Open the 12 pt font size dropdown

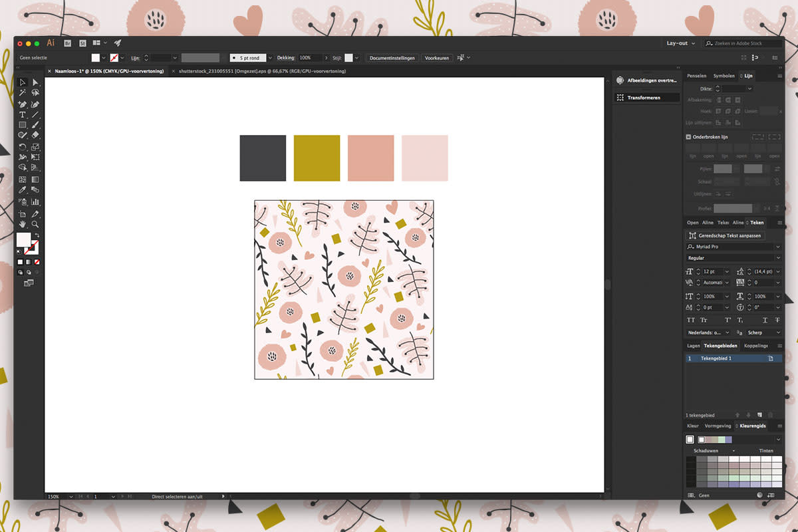click(x=727, y=271)
